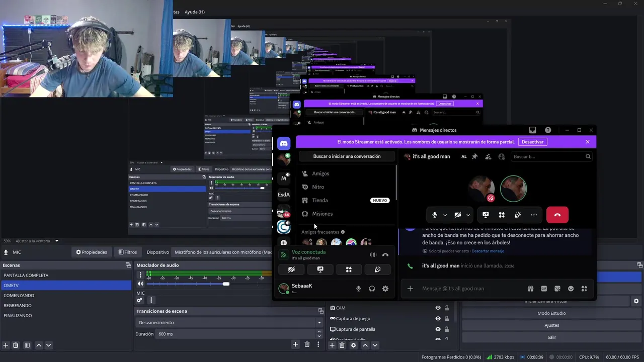Open three-dot menu beside MIC gear icon

151,300
